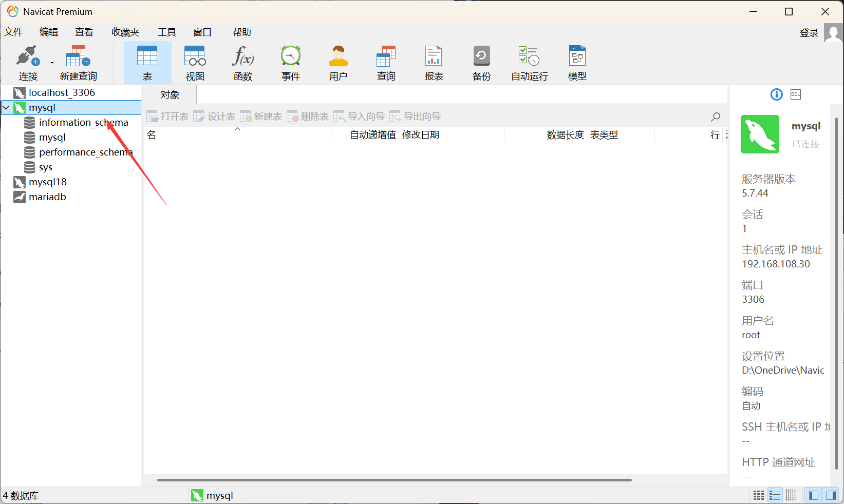Show the DDL panel icon
The image size is (844, 504).
pyautogui.click(x=796, y=94)
